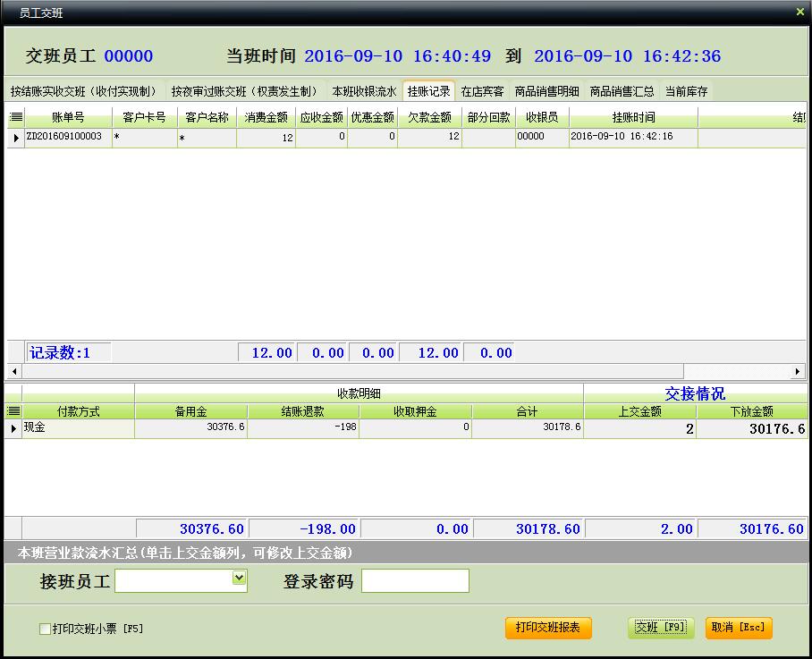Click the 结账退款 total -198.00
The image size is (812, 659).
click(304, 528)
